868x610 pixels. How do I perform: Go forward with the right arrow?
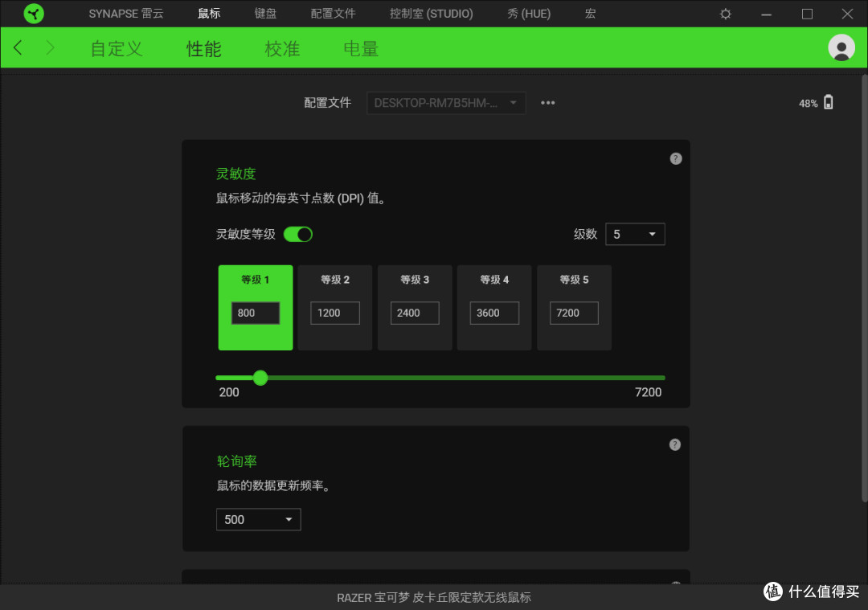pyautogui.click(x=50, y=47)
